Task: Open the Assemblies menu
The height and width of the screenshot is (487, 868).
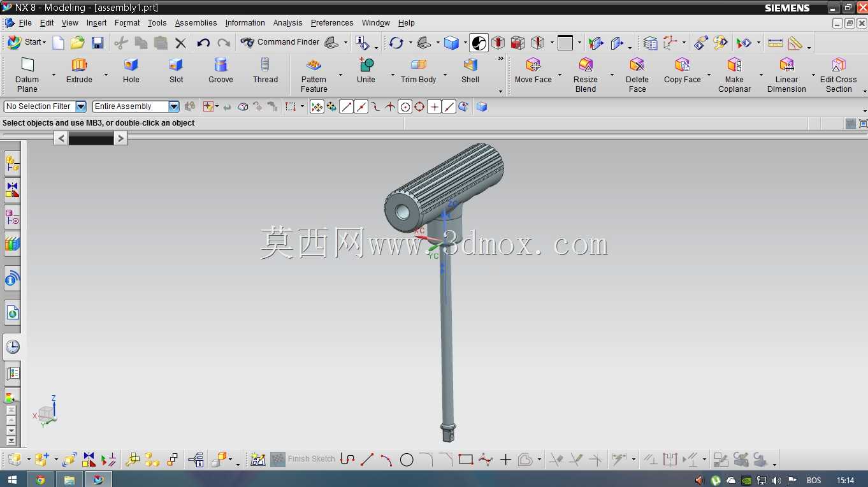Action: tap(196, 23)
